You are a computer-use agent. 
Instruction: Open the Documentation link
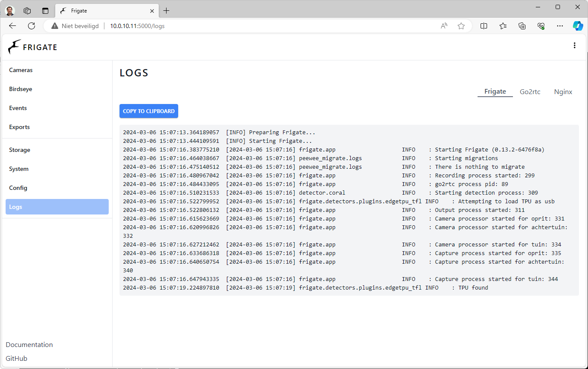coord(29,344)
